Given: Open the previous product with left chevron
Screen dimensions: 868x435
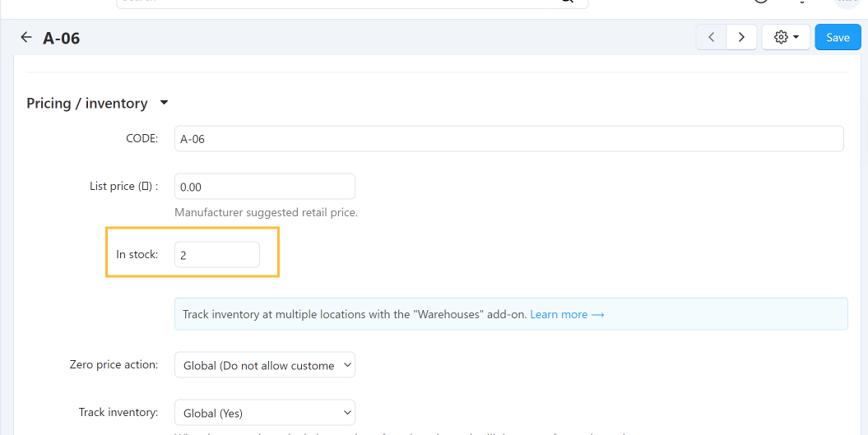Looking at the screenshot, I should [x=712, y=37].
